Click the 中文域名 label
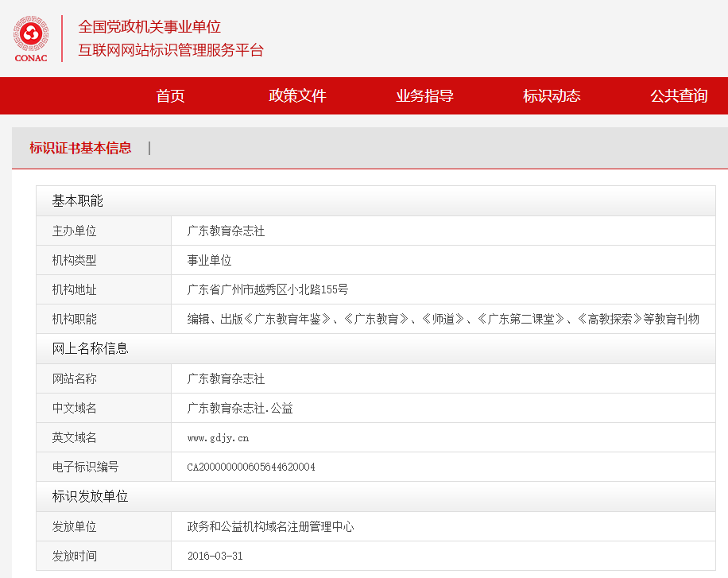The width and height of the screenshot is (728, 578). tap(74, 408)
